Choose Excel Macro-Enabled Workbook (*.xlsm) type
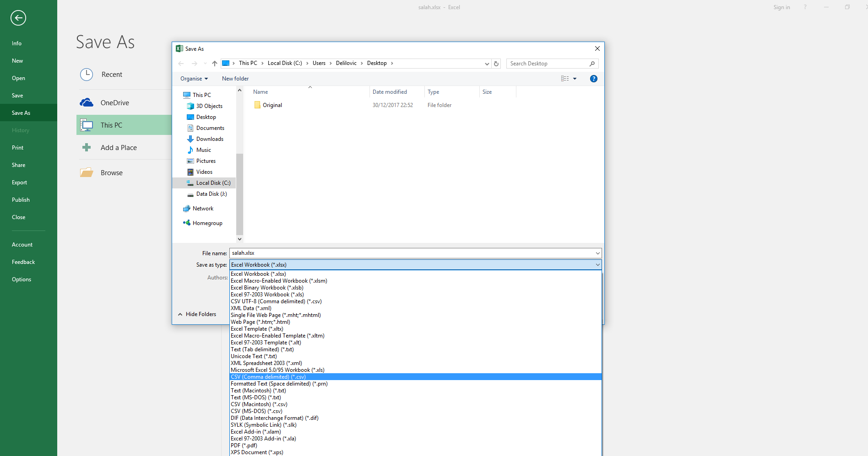This screenshot has height=456, width=868. point(415,281)
